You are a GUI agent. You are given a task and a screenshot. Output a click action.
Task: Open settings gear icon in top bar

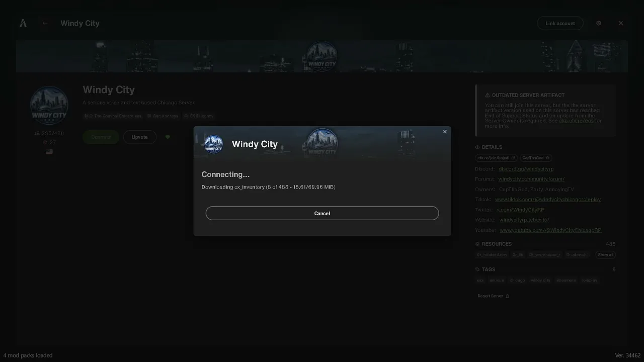point(599,23)
